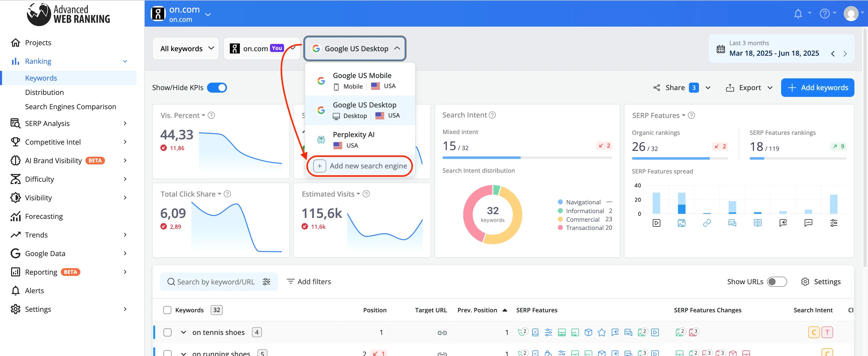Check the 'on tennis shoes' keyword checkbox
Image resolution: width=868 pixels, height=356 pixels.
[168, 332]
